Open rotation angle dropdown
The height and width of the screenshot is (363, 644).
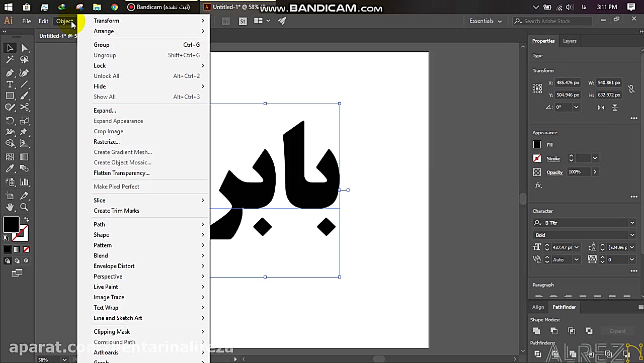tap(576, 107)
